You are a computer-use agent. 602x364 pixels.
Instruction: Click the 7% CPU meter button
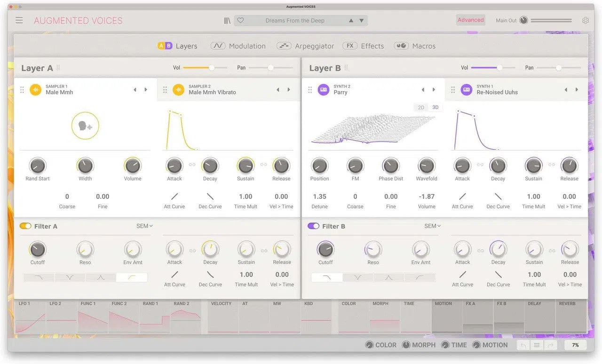(x=575, y=345)
